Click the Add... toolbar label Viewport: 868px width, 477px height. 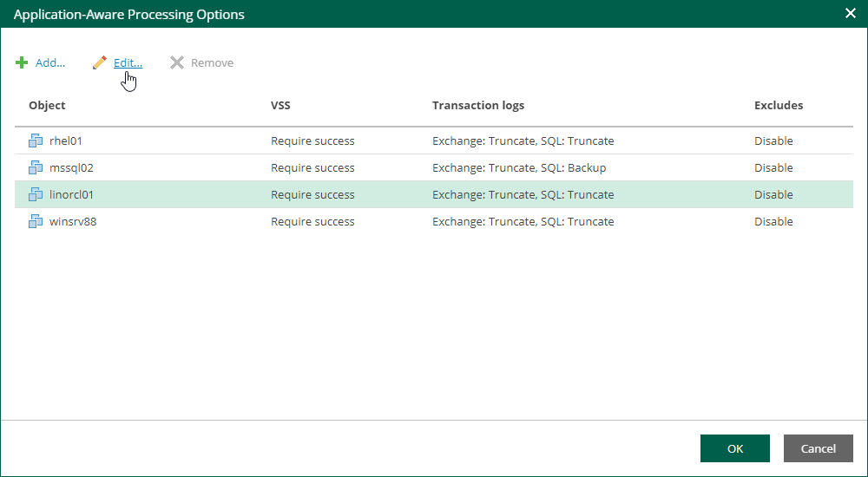click(x=50, y=63)
